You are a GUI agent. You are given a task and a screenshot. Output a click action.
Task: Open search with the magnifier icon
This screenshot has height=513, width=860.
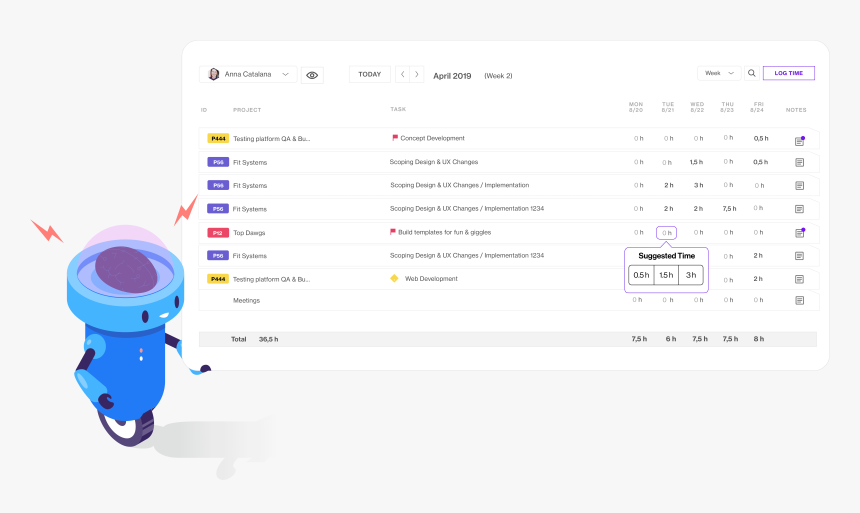(x=751, y=73)
